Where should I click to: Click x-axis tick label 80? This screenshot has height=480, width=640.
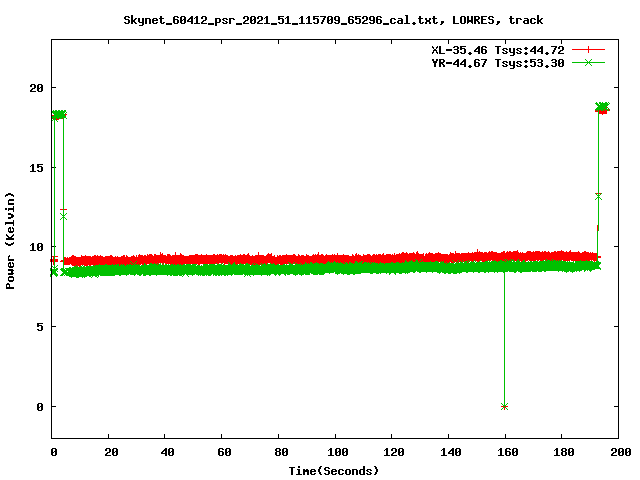[281, 452]
